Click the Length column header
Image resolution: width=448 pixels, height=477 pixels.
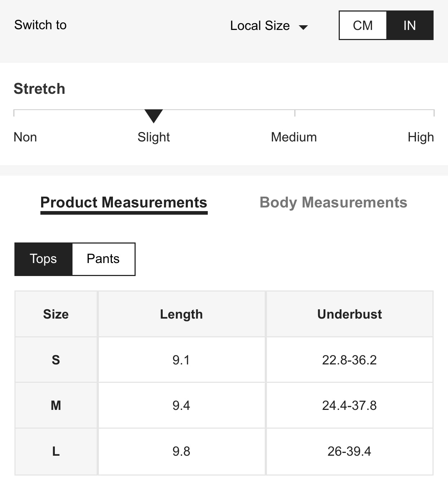(181, 314)
